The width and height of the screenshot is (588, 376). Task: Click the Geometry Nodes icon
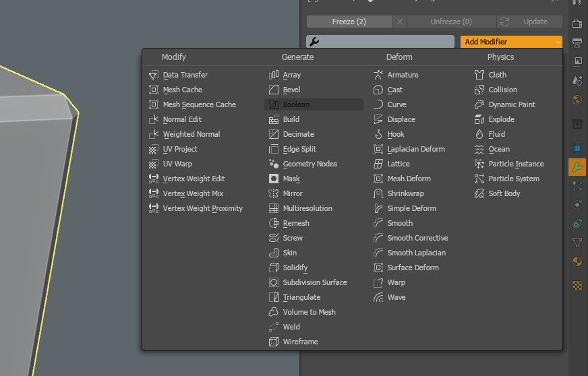click(x=274, y=164)
